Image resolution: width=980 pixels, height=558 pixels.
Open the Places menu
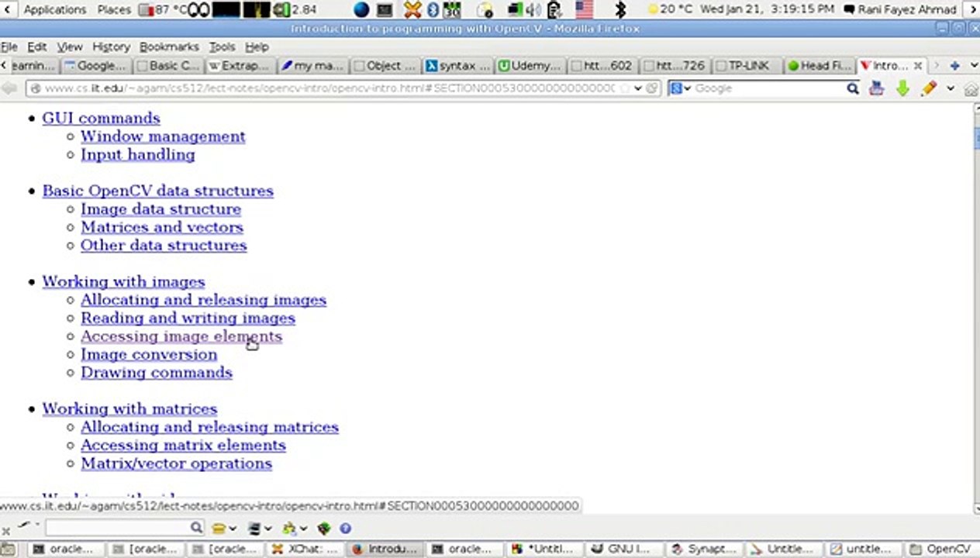pos(114,9)
